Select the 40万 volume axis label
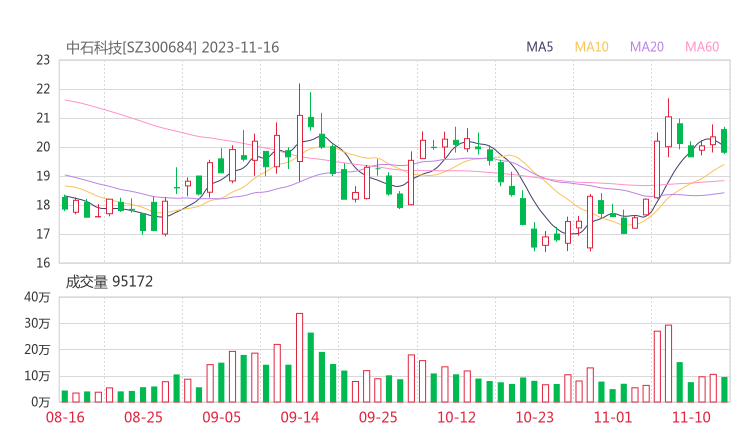 point(38,297)
